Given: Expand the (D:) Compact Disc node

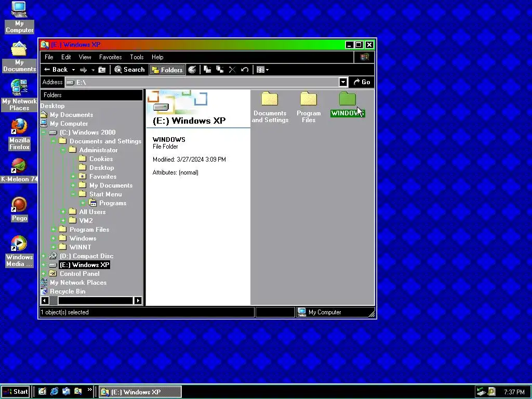Looking at the screenshot, I should pyautogui.click(x=44, y=256).
